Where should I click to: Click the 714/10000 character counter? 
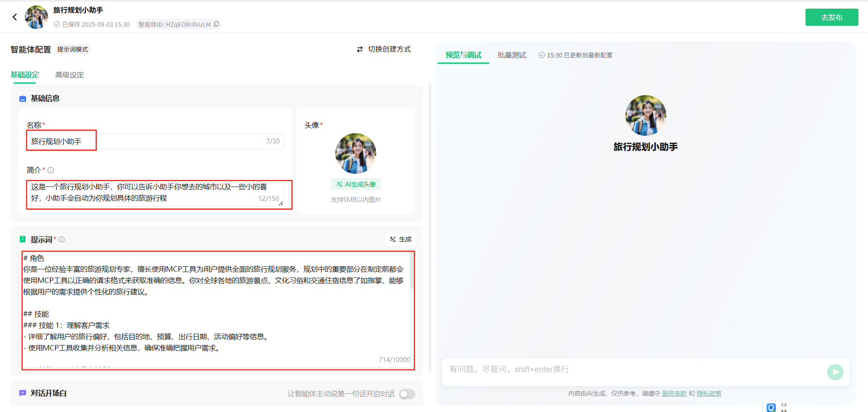(394, 360)
